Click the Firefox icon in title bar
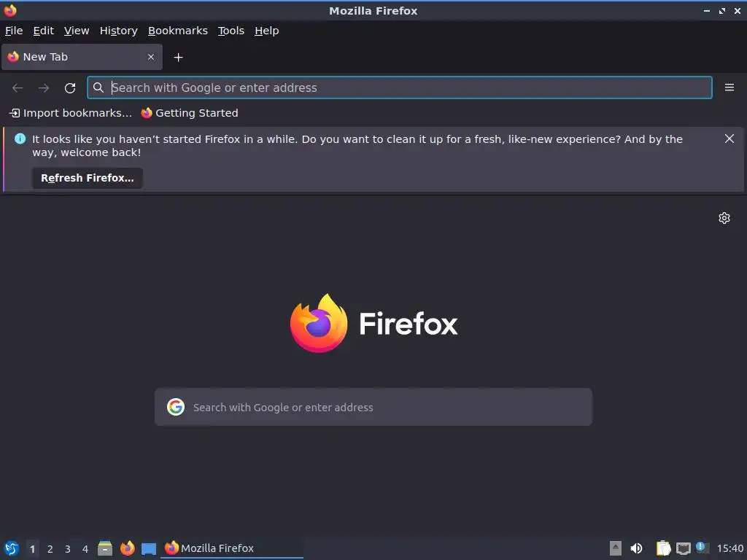 coord(10,10)
